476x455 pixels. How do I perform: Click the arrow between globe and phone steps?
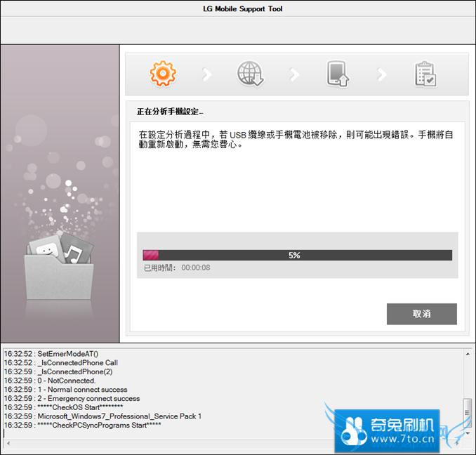294,74
